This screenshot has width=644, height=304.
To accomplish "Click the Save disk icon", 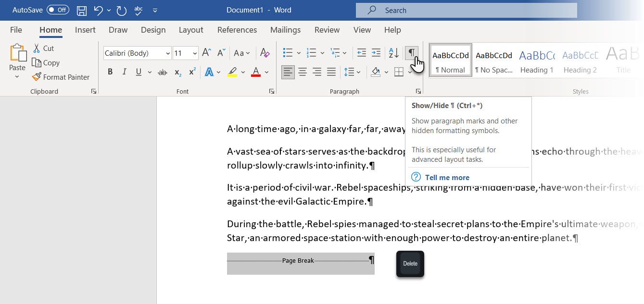I will coord(82,10).
